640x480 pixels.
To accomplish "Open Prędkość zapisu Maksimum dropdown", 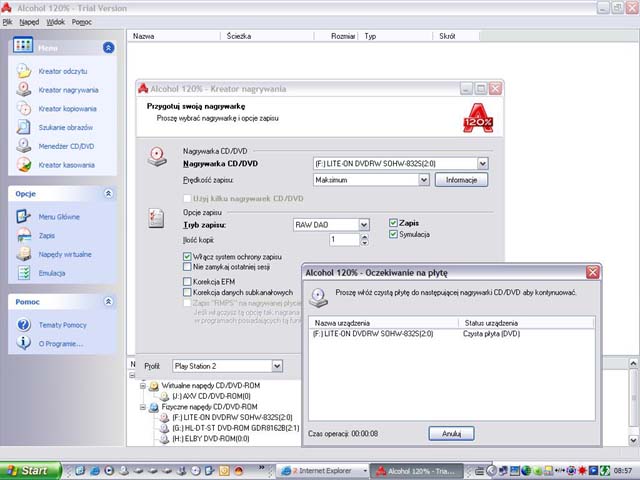I will click(x=424, y=180).
